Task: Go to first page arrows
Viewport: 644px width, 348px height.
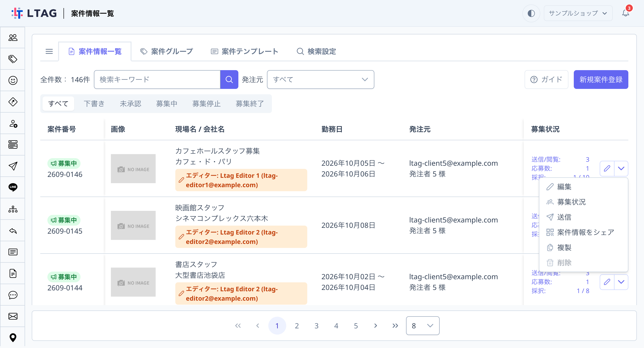Action: tap(238, 325)
